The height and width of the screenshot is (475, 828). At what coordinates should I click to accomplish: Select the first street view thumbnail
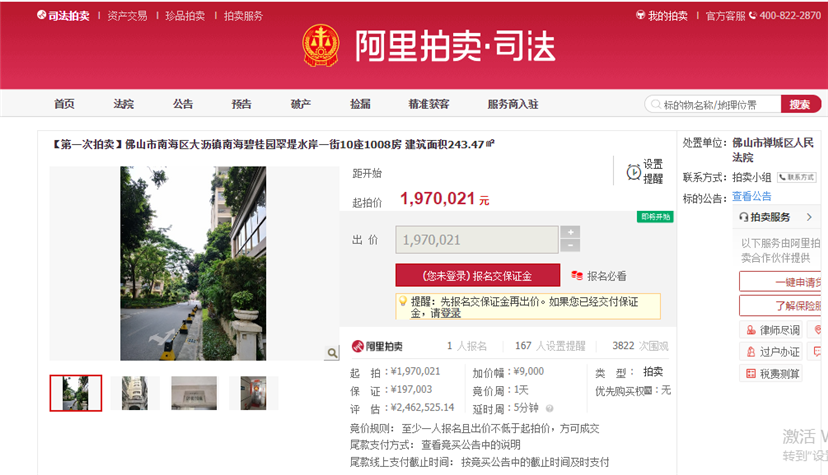click(x=76, y=393)
